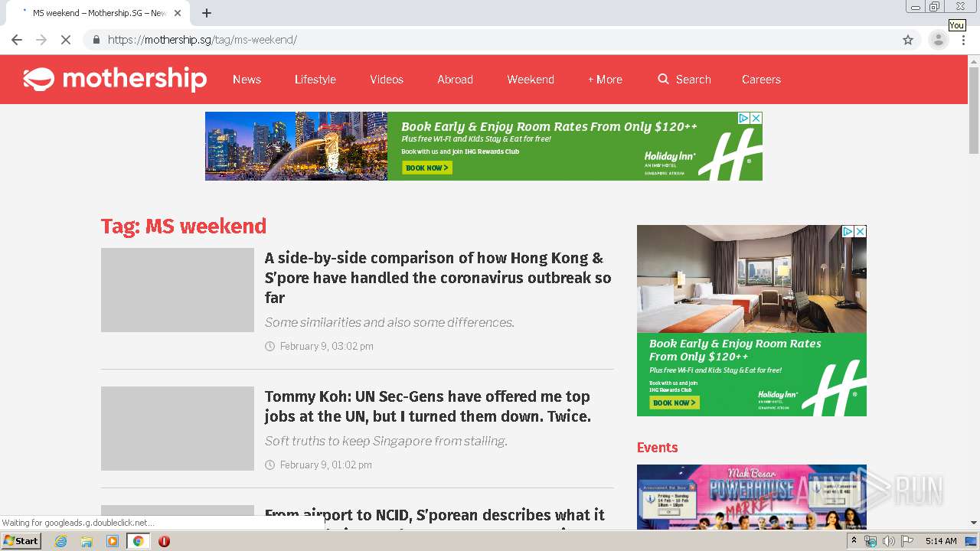Stop loading the page
Screen dimensions: 980x551
click(x=66, y=40)
